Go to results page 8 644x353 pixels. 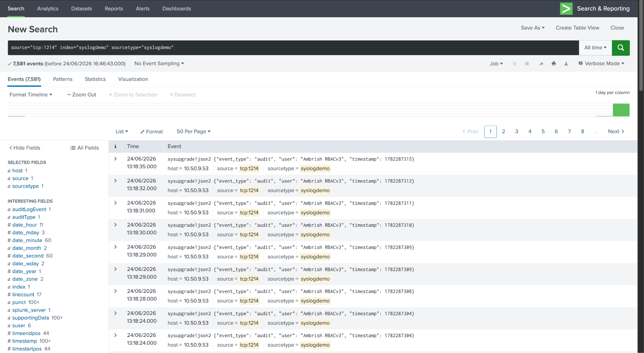click(583, 131)
